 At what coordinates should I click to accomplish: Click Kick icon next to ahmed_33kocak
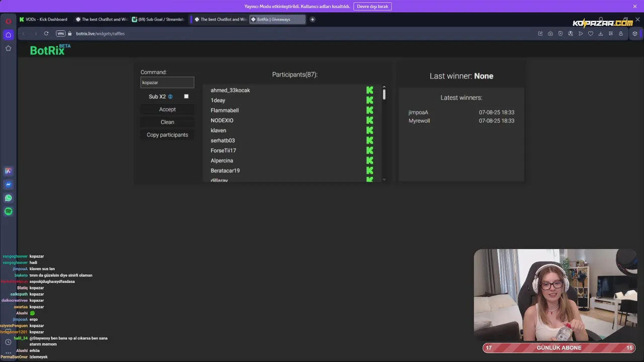click(370, 90)
